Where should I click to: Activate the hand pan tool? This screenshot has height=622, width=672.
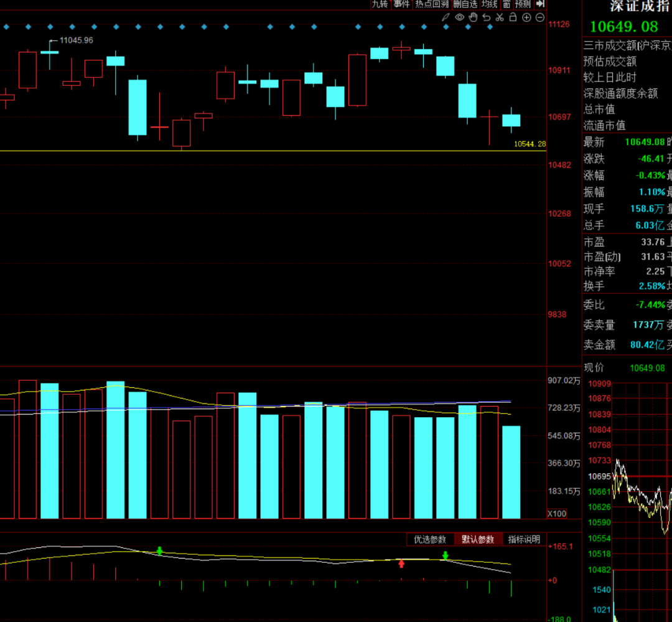(x=473, y=17)
